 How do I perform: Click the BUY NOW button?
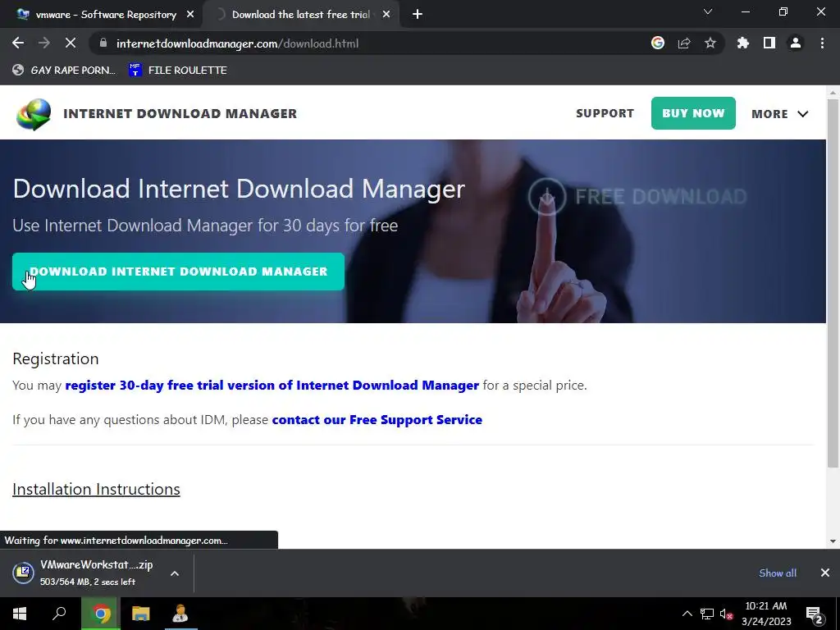pyautogui.click(x=693, y=113)
